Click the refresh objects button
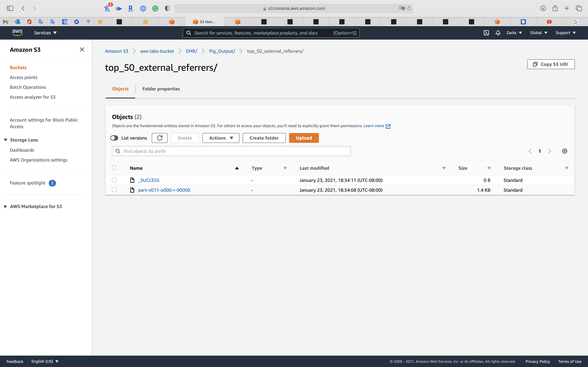 click(x=160, y=138)
